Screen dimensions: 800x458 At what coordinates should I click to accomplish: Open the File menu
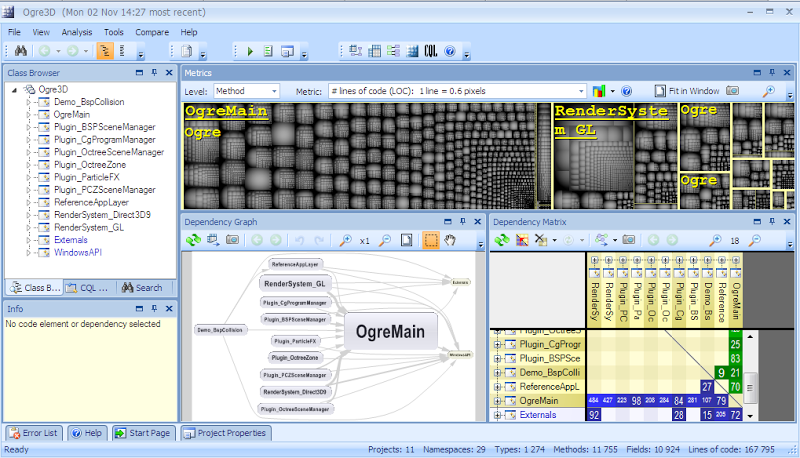[x=14, y=32]
